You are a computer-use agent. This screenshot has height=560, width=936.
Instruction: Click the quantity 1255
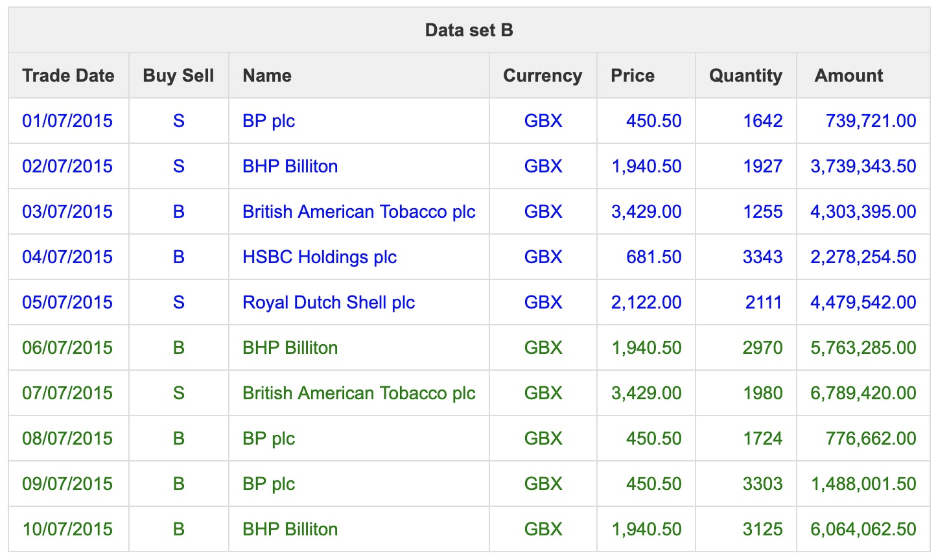click(x=763, y=212)
